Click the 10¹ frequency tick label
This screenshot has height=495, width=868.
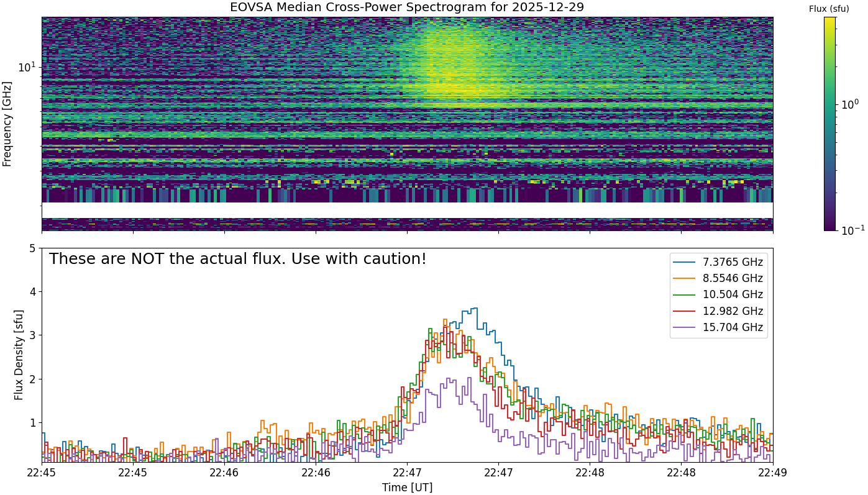pos(27,66)
